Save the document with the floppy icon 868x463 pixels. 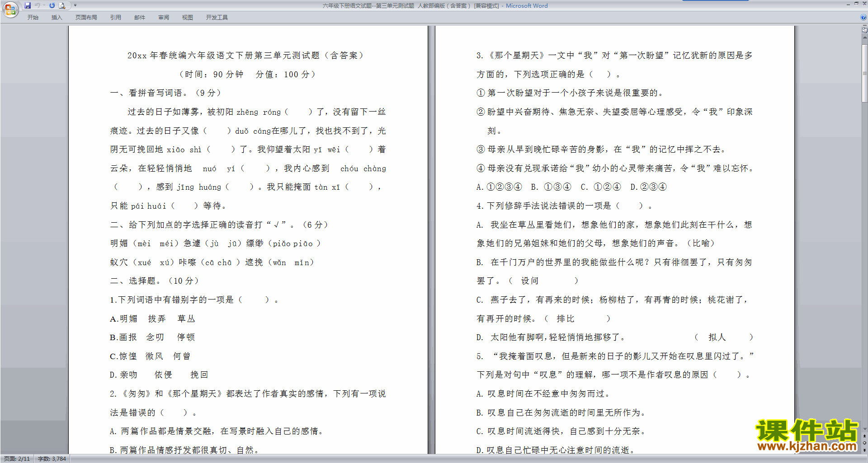tap(28, 5)
